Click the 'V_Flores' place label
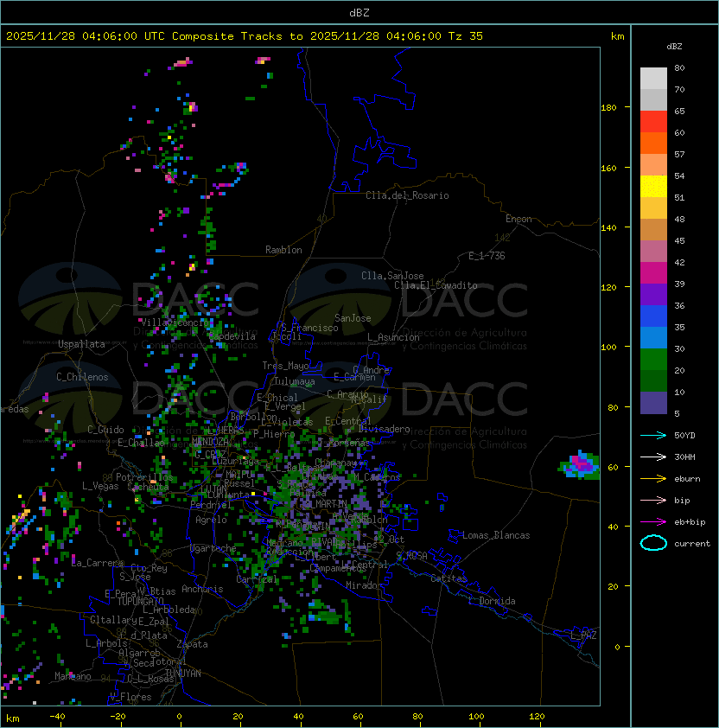 (130, 697)
